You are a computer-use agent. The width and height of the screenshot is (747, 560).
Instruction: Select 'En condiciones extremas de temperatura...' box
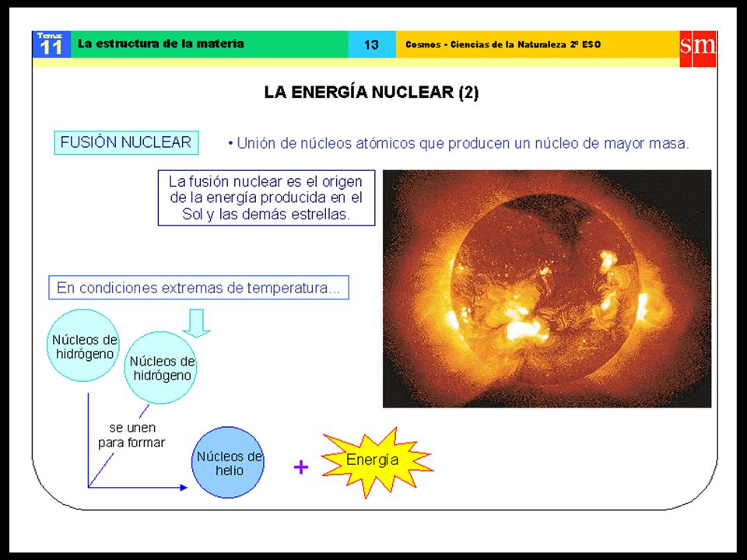coord(198,288)
